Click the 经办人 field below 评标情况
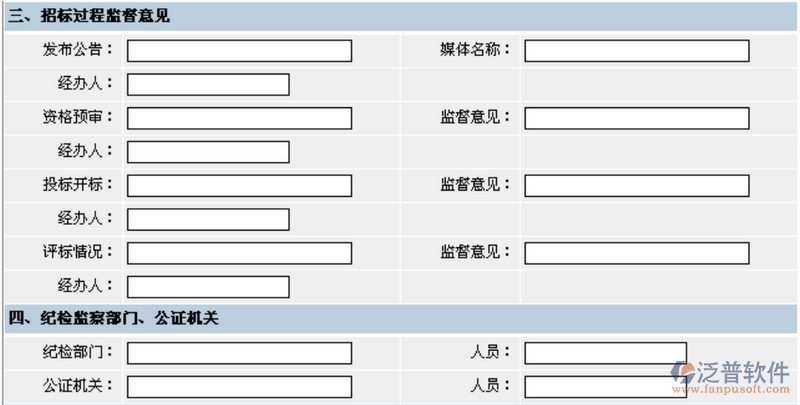Screen dimensions: 800x405 click(x=208, y=287)
